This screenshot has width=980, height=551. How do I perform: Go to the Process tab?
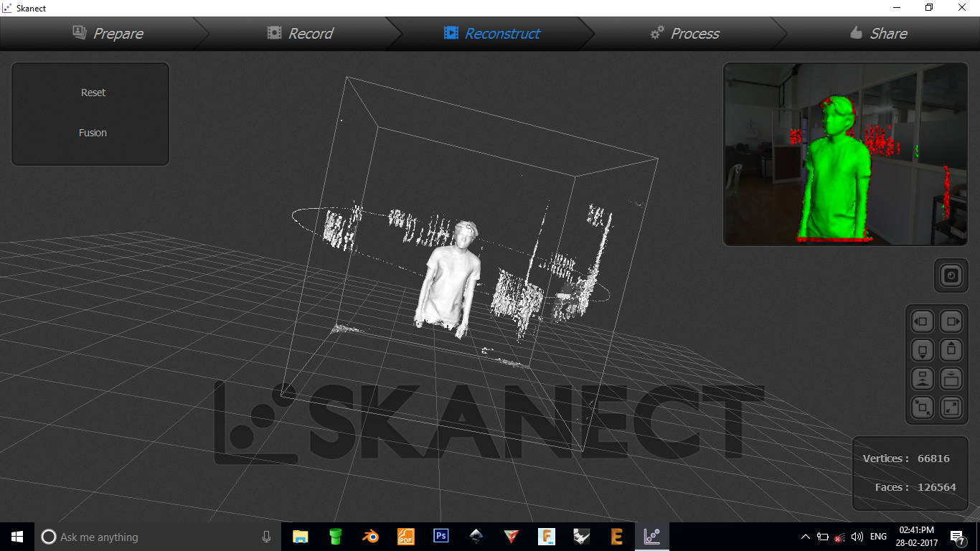coord(684,33)
